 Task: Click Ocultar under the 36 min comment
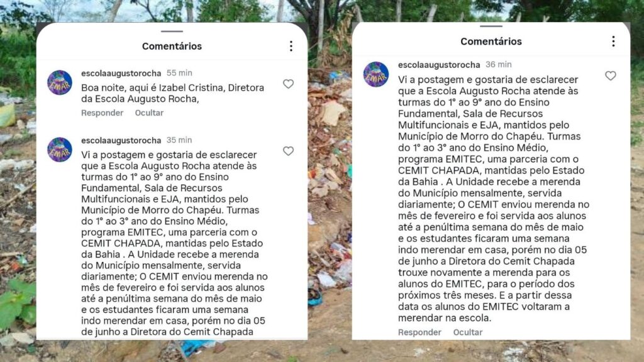pyautogui.click(x=468, y=332)
